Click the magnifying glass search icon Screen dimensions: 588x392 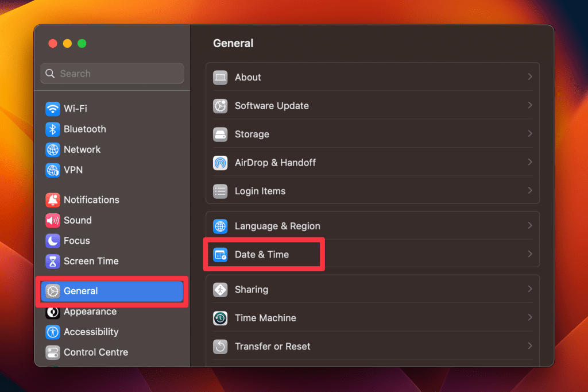pyautogui.click(x=50, y=73)
